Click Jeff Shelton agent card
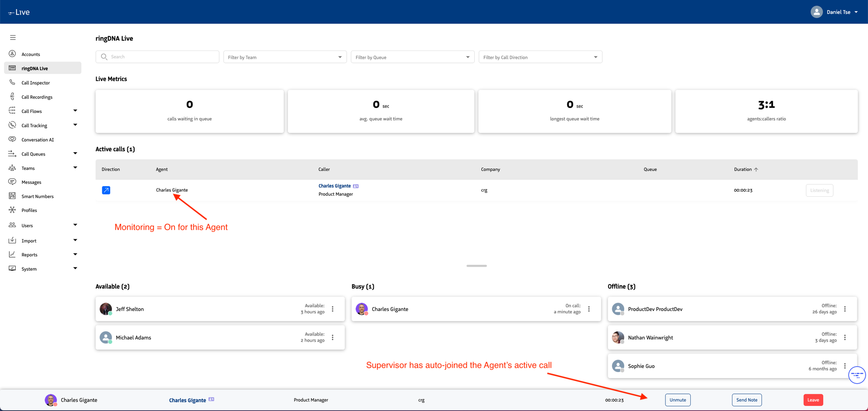Viewport: 868px width, 411px height. coord(220,309)
